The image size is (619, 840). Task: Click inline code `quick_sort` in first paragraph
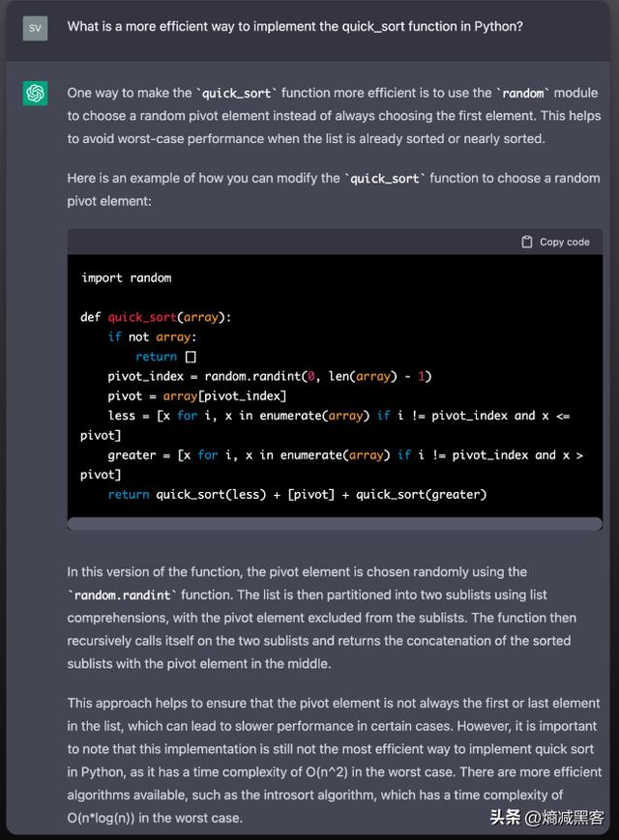pyautogui.click(x=237, y=93)
